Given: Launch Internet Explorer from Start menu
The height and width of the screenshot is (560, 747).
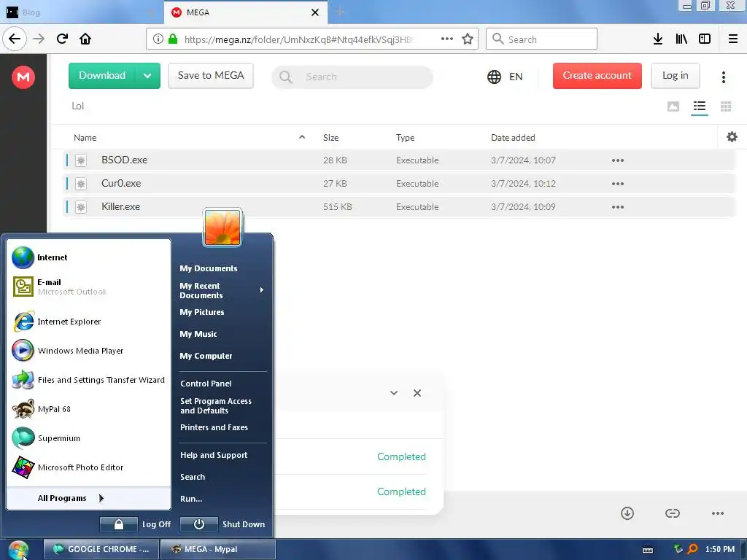Looking at the screenshot, I should click(88, 322).
